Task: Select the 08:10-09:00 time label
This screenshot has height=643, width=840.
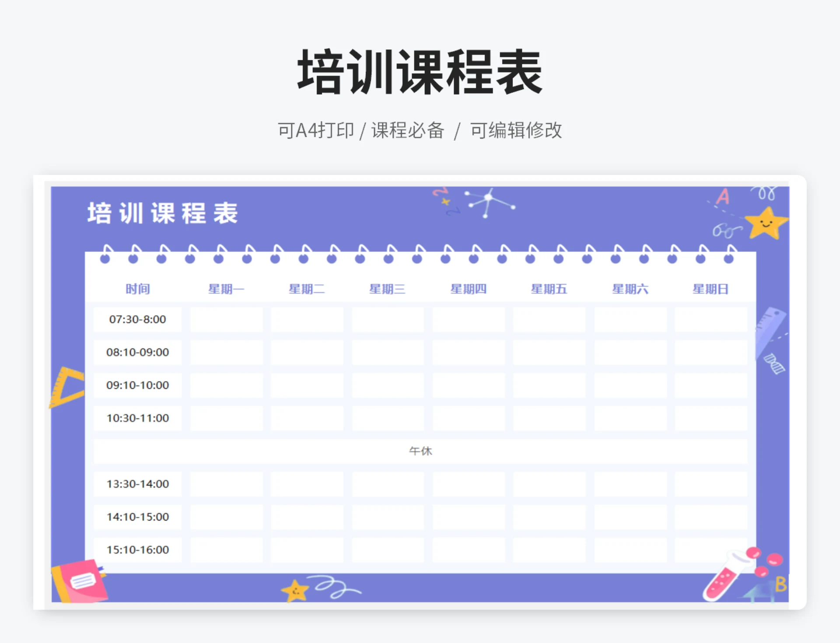Action: 137,352
